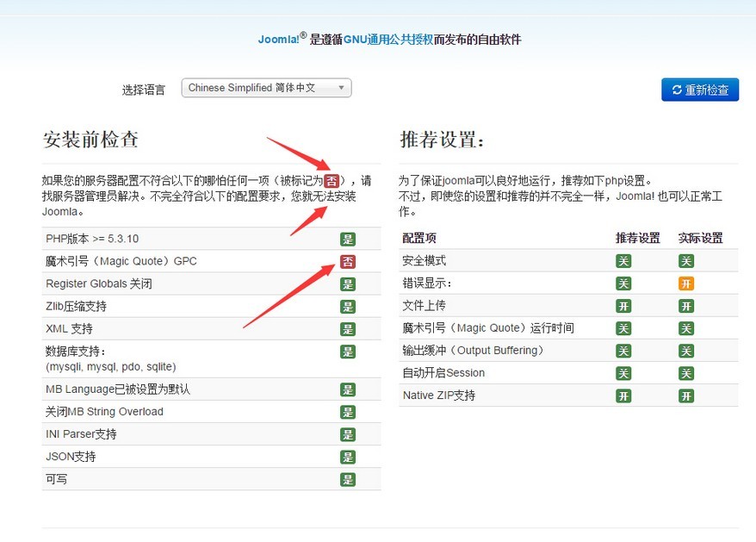Toggle the Zlib压缩支持 status badge
Screen dimensions: 756x542
point(347,305)
